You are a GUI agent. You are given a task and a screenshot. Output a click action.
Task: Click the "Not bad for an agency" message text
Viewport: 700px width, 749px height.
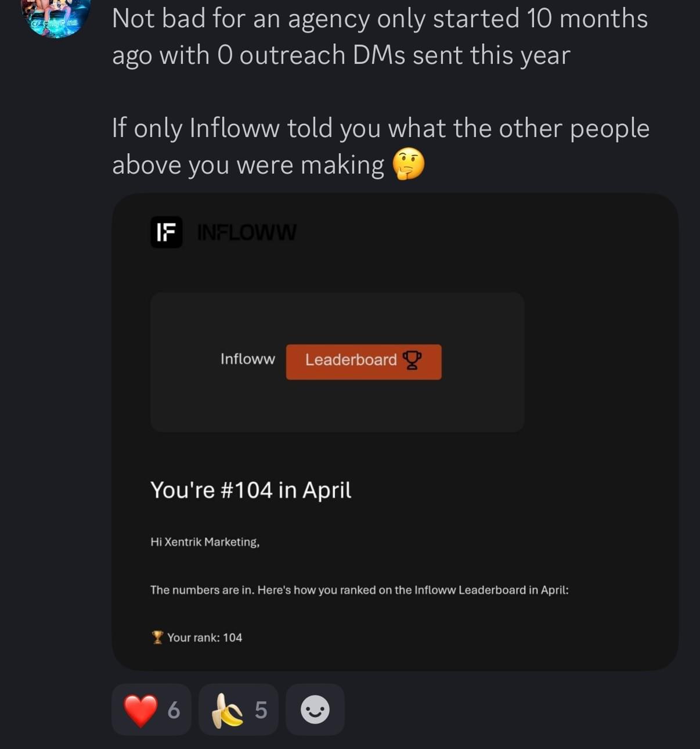pyautogui.click(x=380, y=37)
